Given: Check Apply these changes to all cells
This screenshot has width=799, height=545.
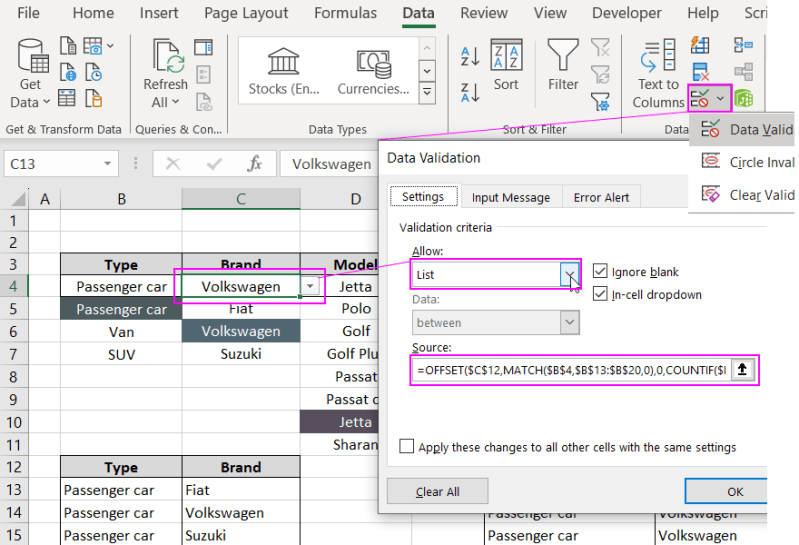Looking at the screenshot, I should [407, 446].
